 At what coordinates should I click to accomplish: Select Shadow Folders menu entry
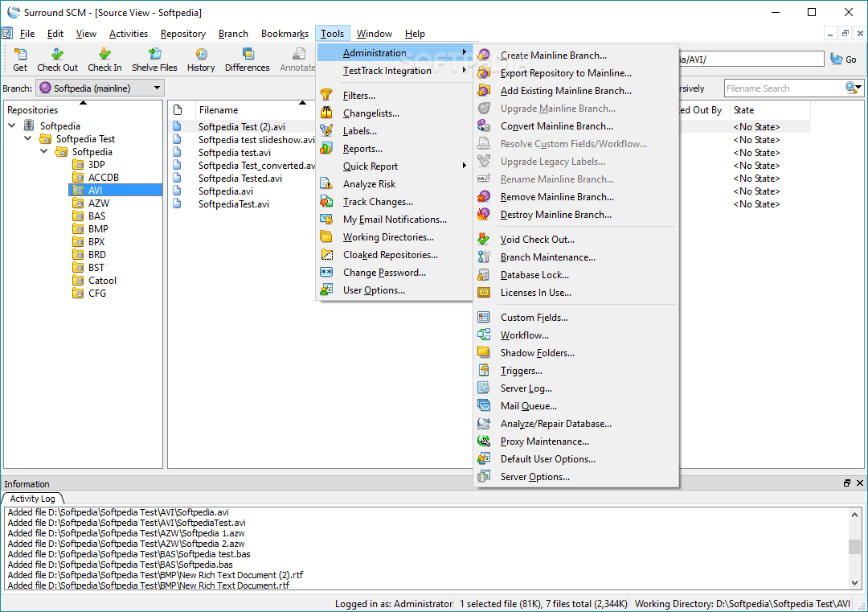point(576,352)
